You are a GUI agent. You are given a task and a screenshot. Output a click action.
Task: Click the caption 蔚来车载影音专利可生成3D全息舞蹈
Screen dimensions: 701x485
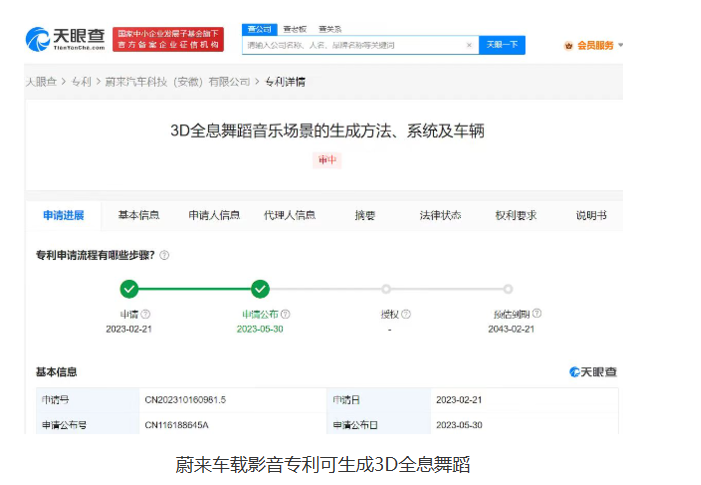click(322, 464)
